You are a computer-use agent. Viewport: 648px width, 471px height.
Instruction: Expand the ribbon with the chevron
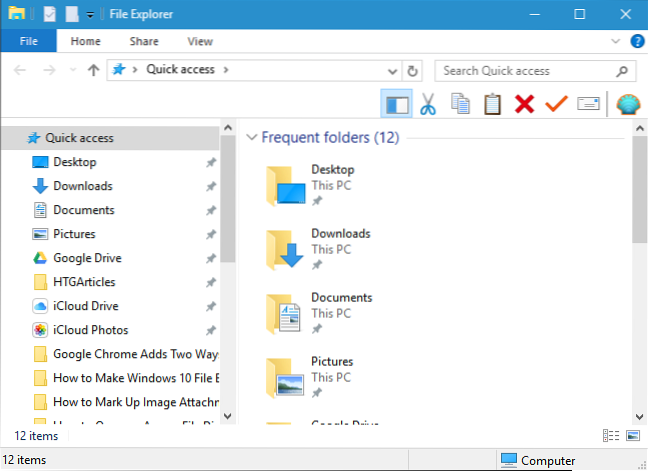pos(615,41)
